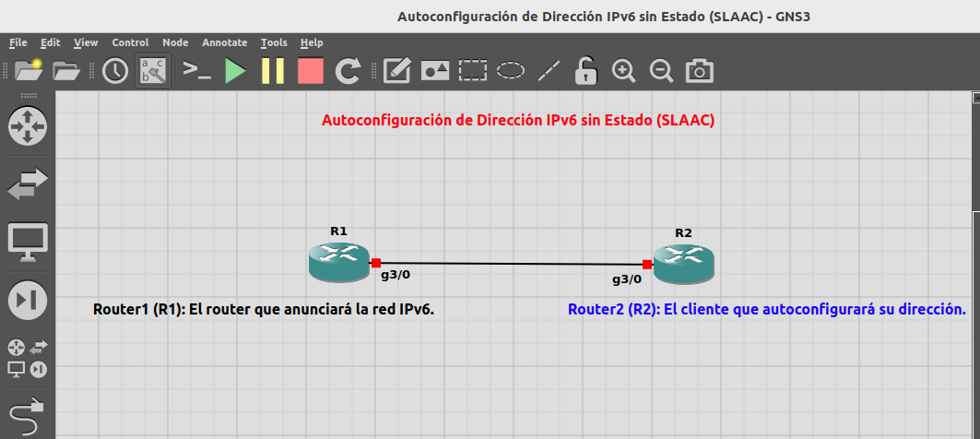Toggle the lock/unlock items padlock
Viewport: 980px width, 439px height.
(586, 70)
